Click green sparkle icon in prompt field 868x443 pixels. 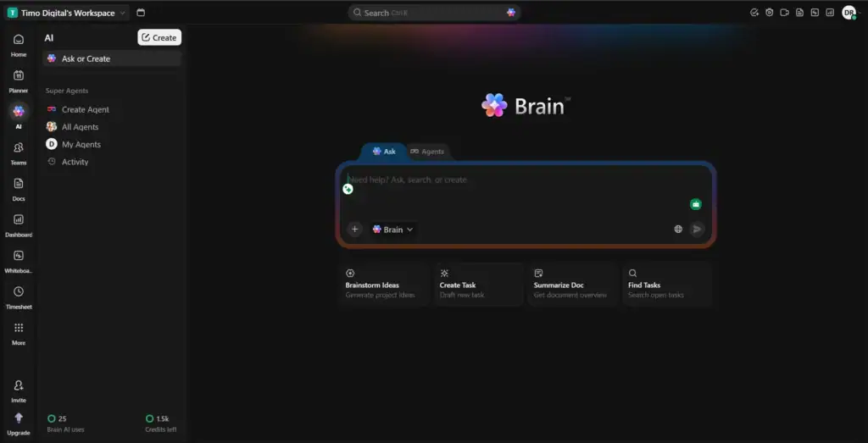tap(348, 189)
